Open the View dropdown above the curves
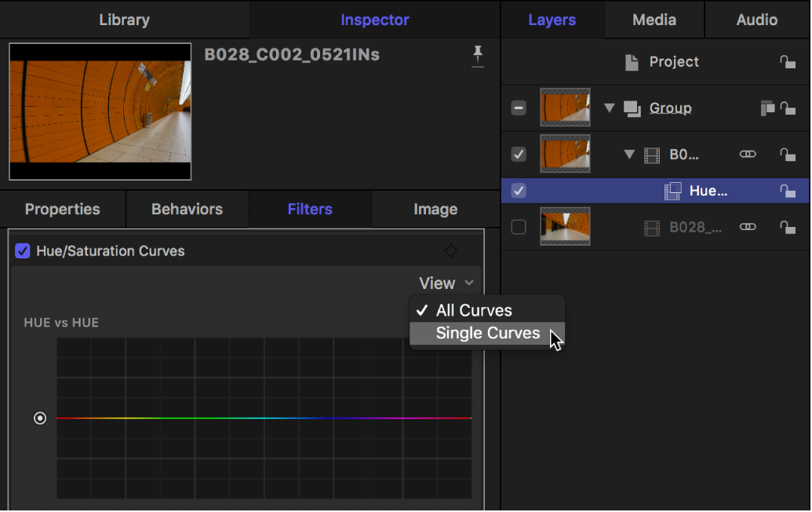Viewport: 812px width, 512px height. click(446, 283)
